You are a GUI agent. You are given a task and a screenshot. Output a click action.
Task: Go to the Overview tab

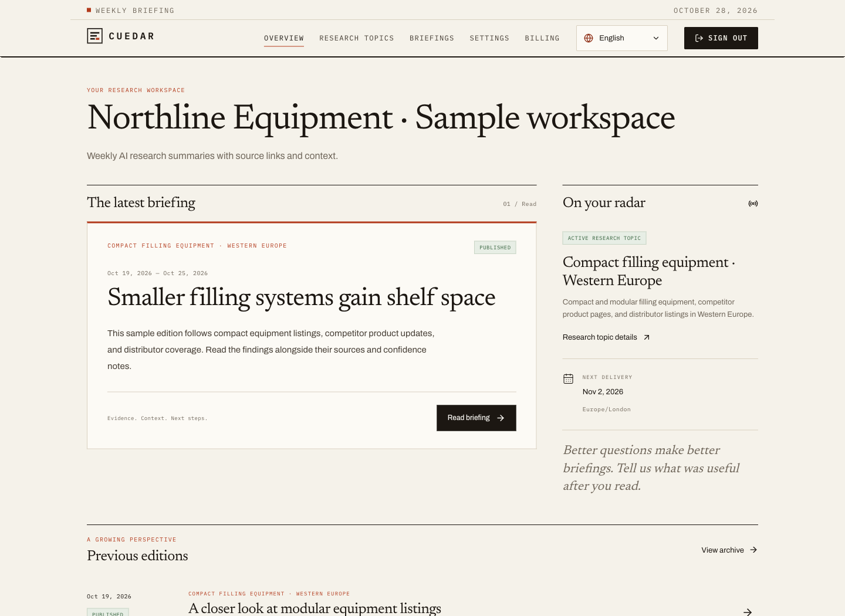(284, 38)
